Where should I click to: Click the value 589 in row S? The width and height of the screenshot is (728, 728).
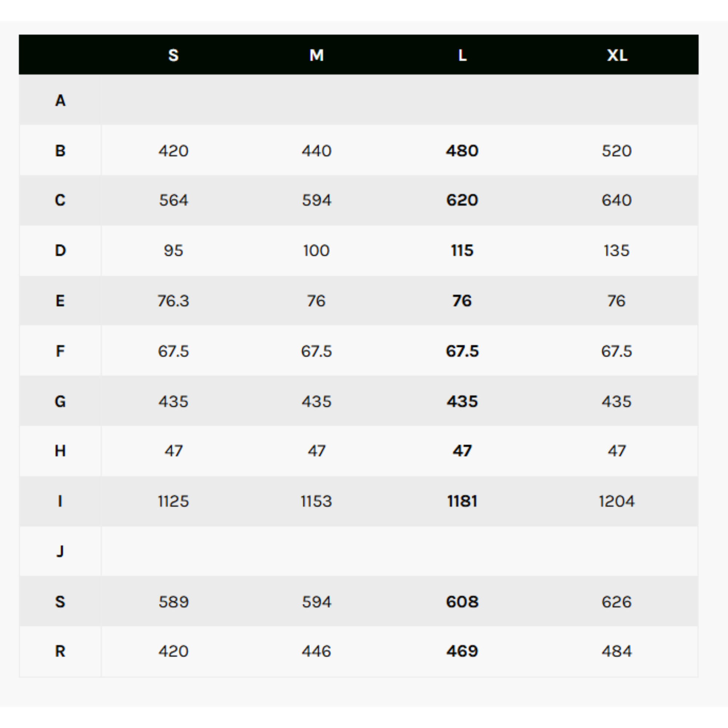point(173,602)
